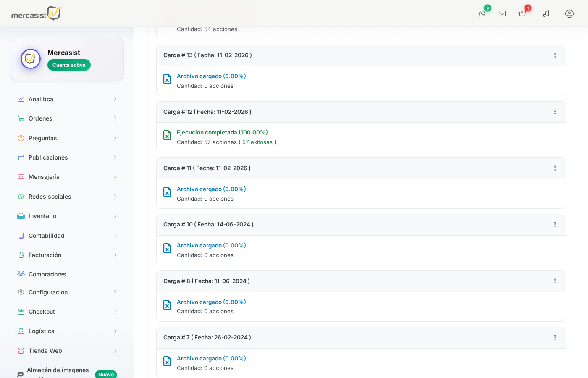The width and height of the screenshot is (588, 378).
Task: Click the Cuenta activa badge
Action: [x=69, y=65]
